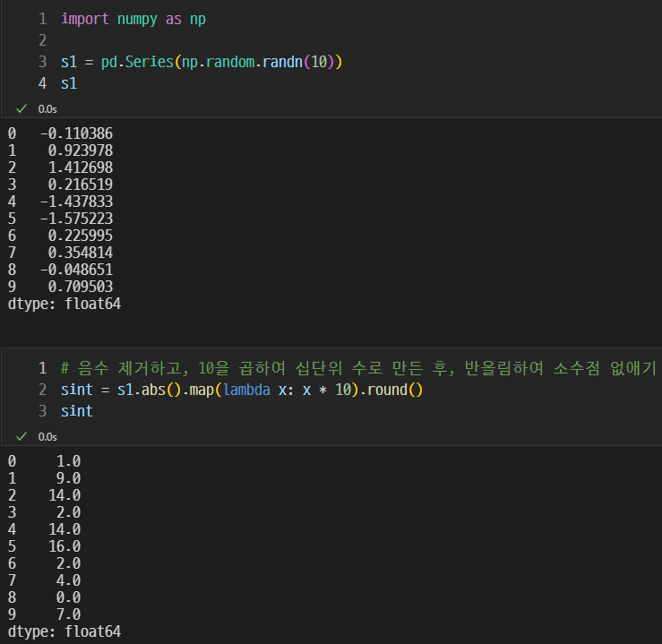
Task: Click line number 2 gutter in first cell
Action: point(43,40)
